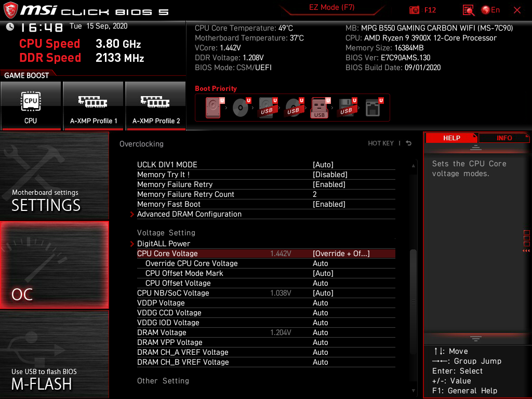
Task: Click the GAME BOOST label
Action: (x=26, y=75)
